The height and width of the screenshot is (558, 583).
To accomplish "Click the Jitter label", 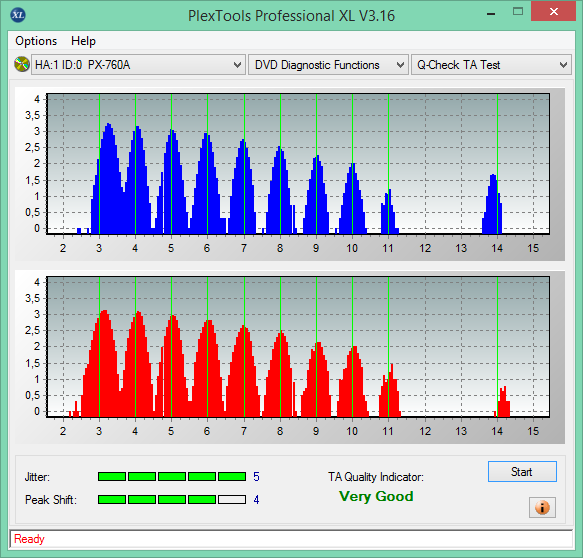I will tap(37, 477).
